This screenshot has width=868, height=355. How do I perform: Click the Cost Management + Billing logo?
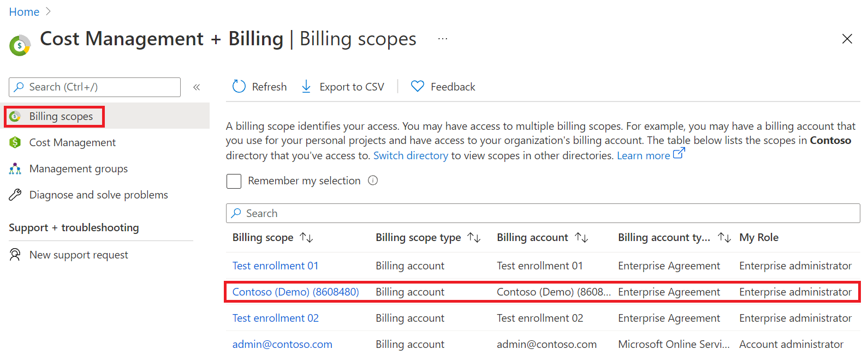[20, 45]
